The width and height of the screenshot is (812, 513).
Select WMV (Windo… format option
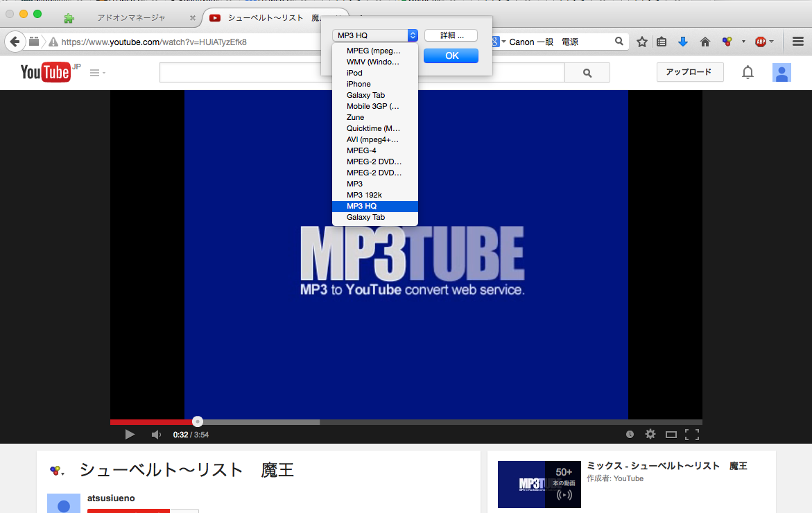pos(375,62)
